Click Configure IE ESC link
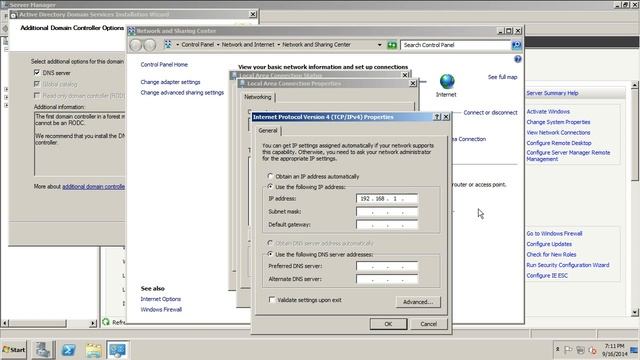The width and height of the screenshot is (640, 360). pos(547,276)
